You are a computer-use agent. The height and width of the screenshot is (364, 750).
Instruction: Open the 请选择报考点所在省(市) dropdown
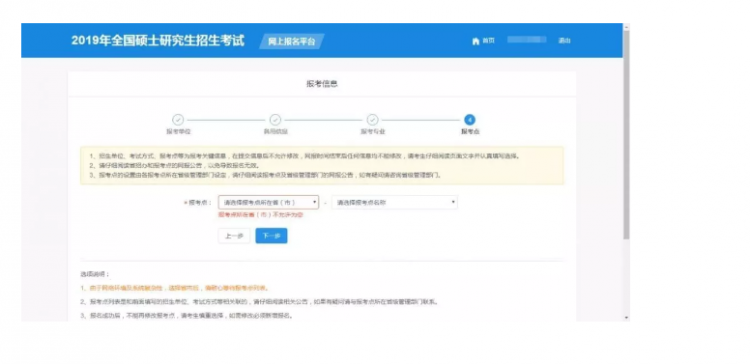coord(268,202)
